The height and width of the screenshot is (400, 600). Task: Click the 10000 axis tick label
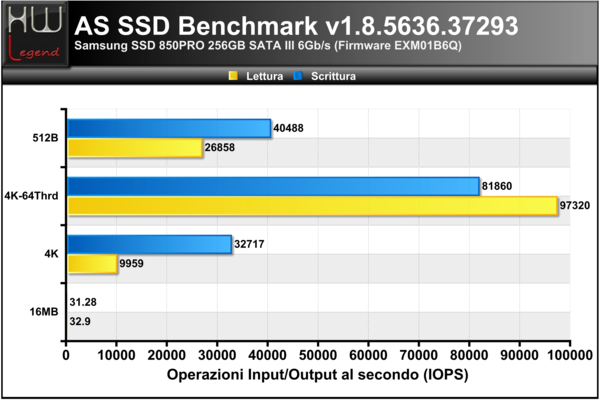pos(116,356)
